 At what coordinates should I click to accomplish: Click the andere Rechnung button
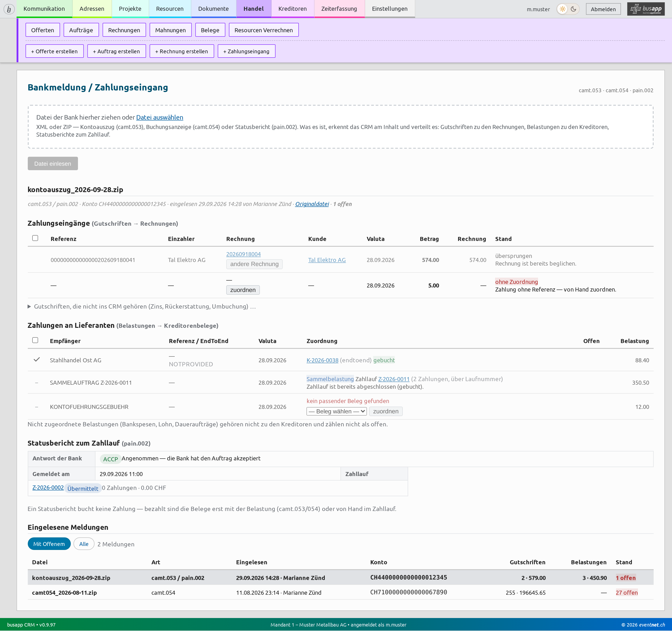coord(254,264)
